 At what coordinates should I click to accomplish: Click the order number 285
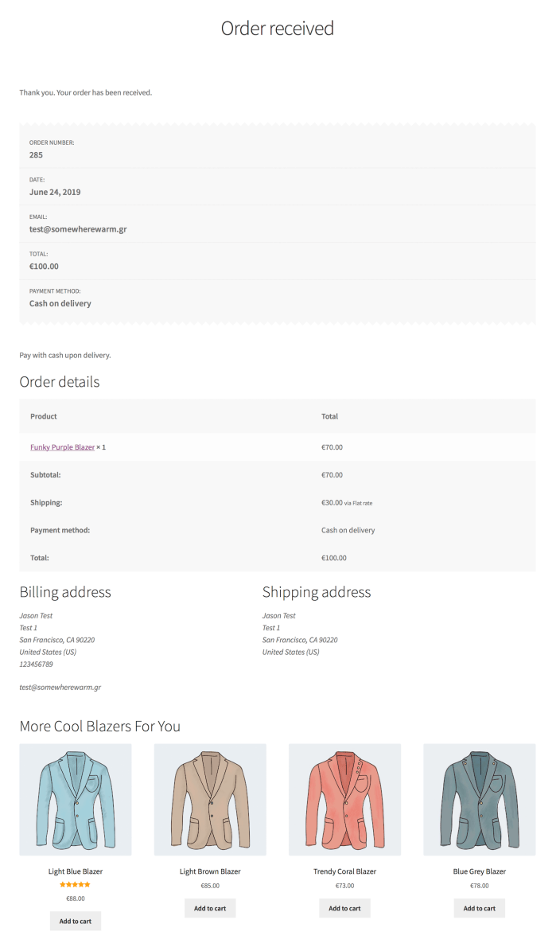pos(37,155)
